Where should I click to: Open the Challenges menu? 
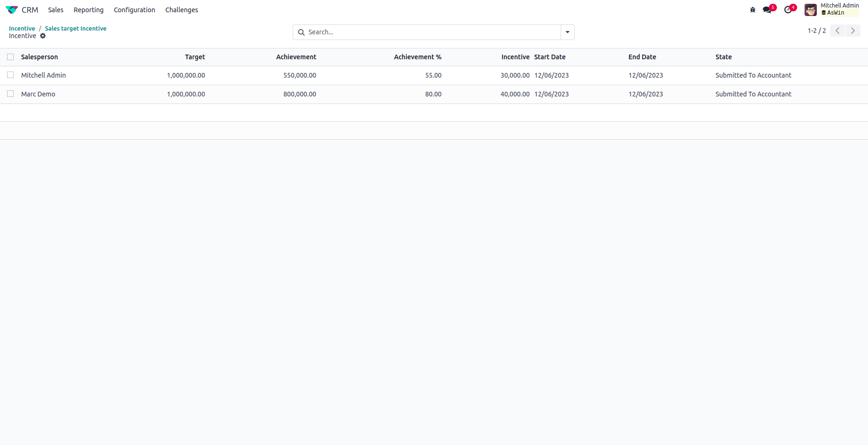point(181,10)
